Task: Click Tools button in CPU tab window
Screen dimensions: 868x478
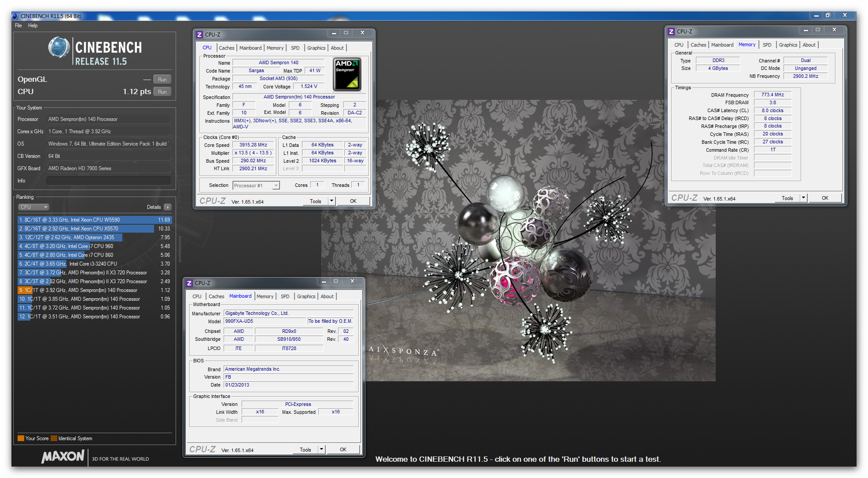Action: click(316, 201)
